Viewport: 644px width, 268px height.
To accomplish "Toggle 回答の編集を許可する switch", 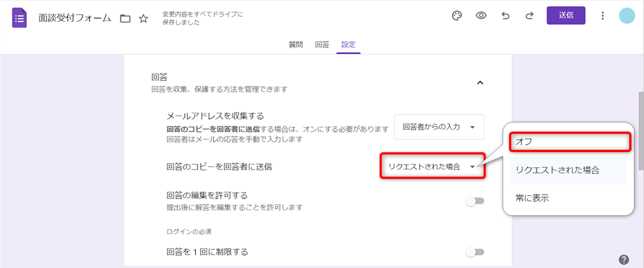I will coord(475,201).
